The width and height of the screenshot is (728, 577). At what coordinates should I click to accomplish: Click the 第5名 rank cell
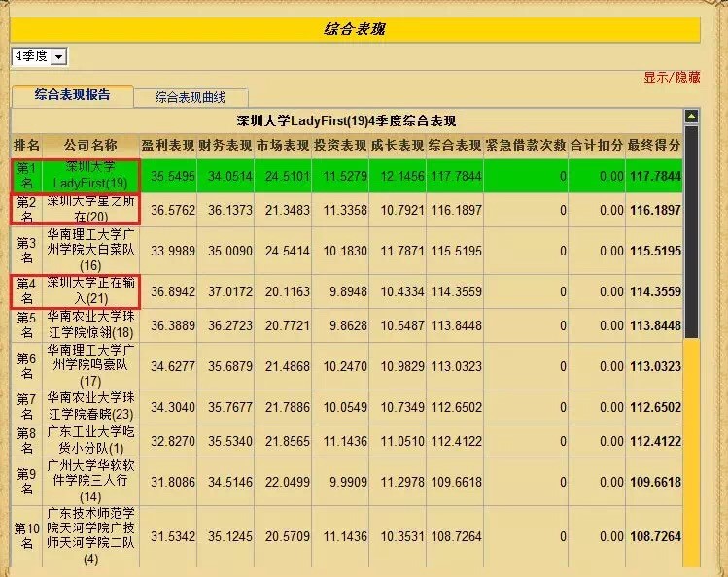click(26, 325)
